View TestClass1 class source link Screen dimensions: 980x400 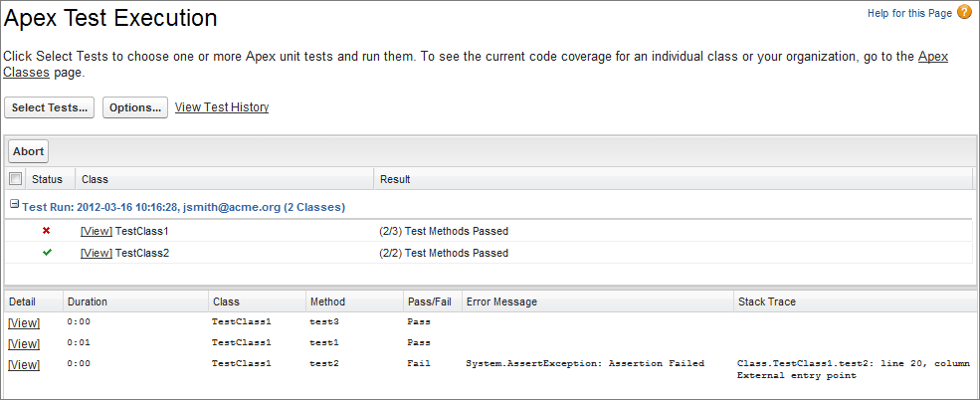[97, 231]
